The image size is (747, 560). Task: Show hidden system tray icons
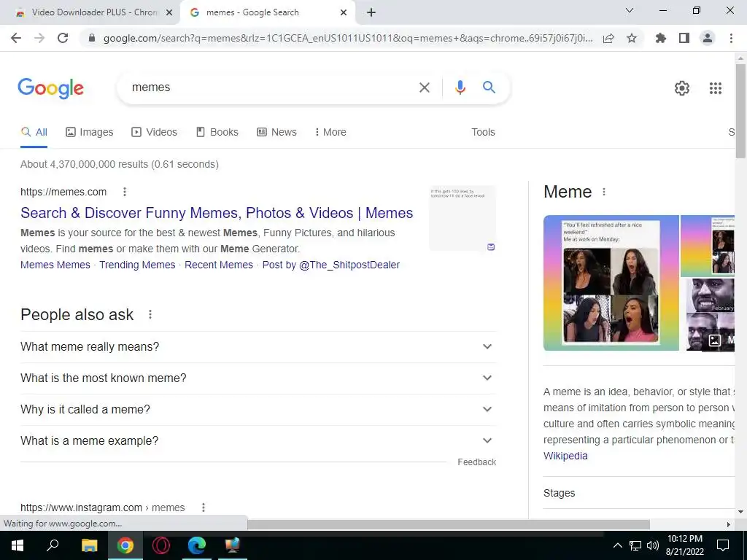[x=617, y=545]
